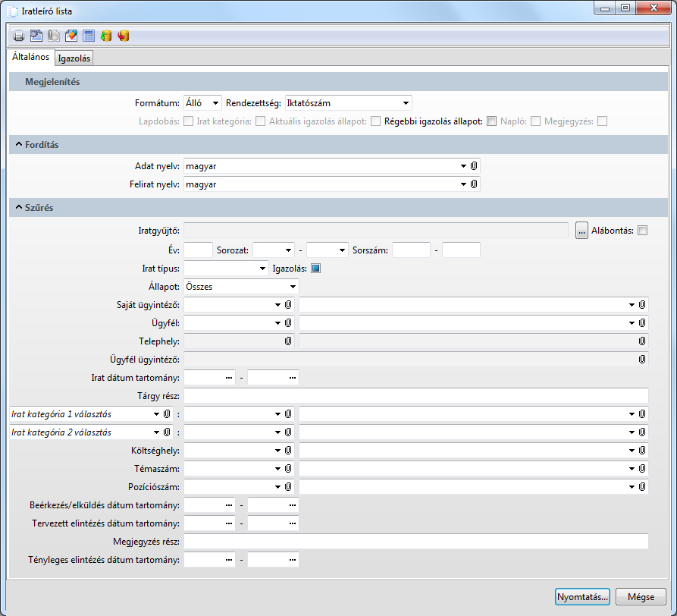The height and width of the screenshot is (616, 677).
Task: Open the calculator icon in the toolbar
Action: (89, 36)
